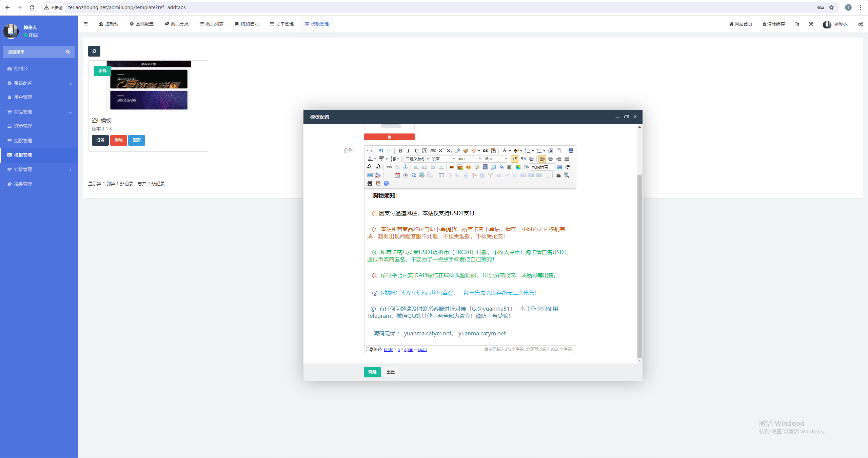This screenshot has height=458, width=868.
Task: Click the red trash delete bar
Action: 389,137
